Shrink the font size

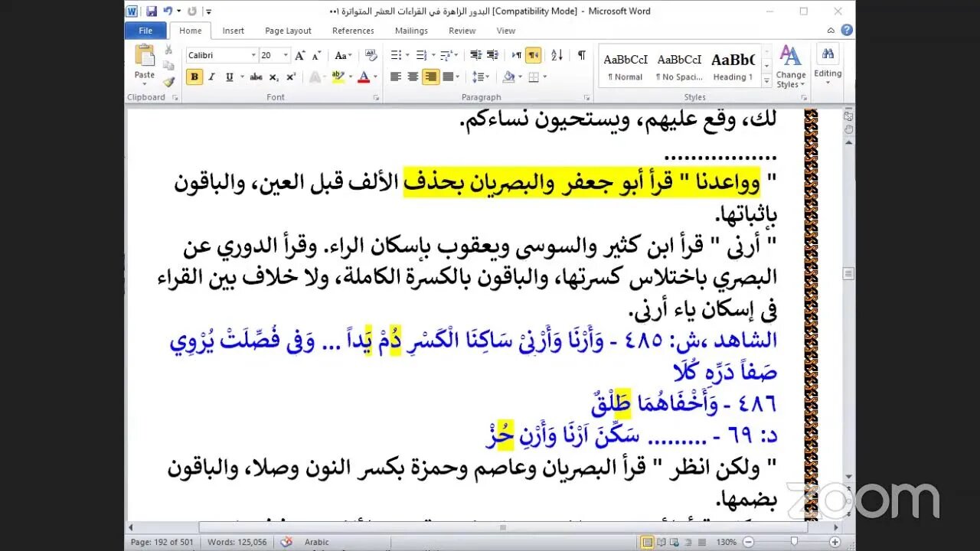pos(316,55)
